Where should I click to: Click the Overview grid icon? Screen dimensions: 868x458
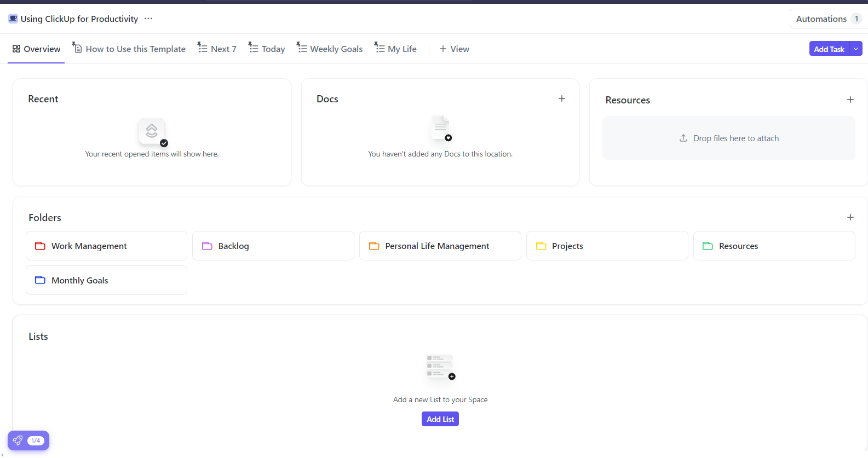point(16,49)
